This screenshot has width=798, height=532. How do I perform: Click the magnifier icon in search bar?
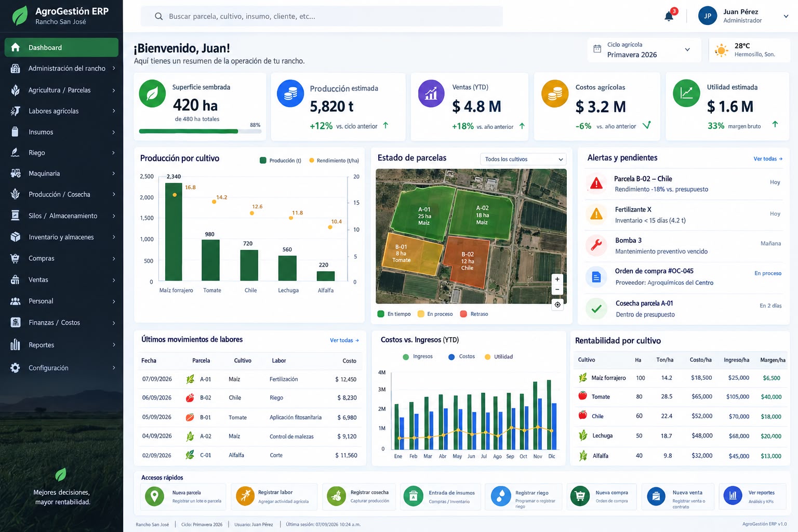click(158, 16)
